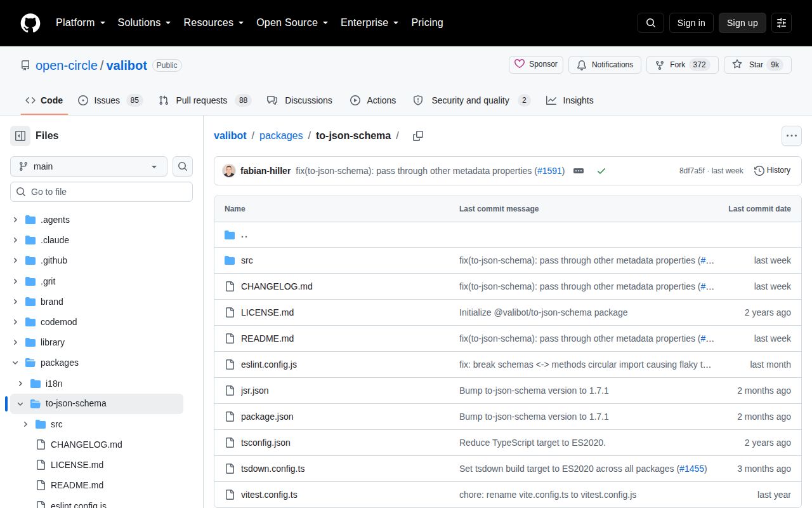Switch to the Code tab
The image size is (812, 508).
(x=44, y=100)
